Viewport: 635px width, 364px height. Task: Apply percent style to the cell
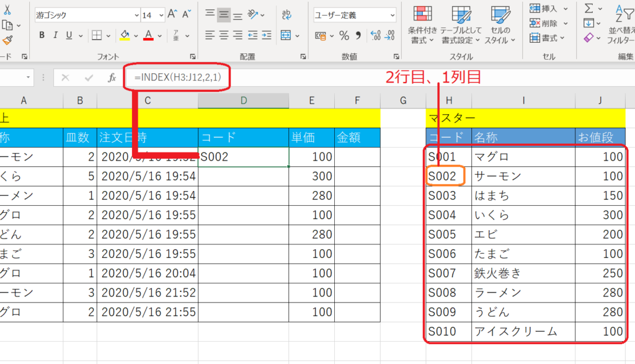tap(344, 35)
